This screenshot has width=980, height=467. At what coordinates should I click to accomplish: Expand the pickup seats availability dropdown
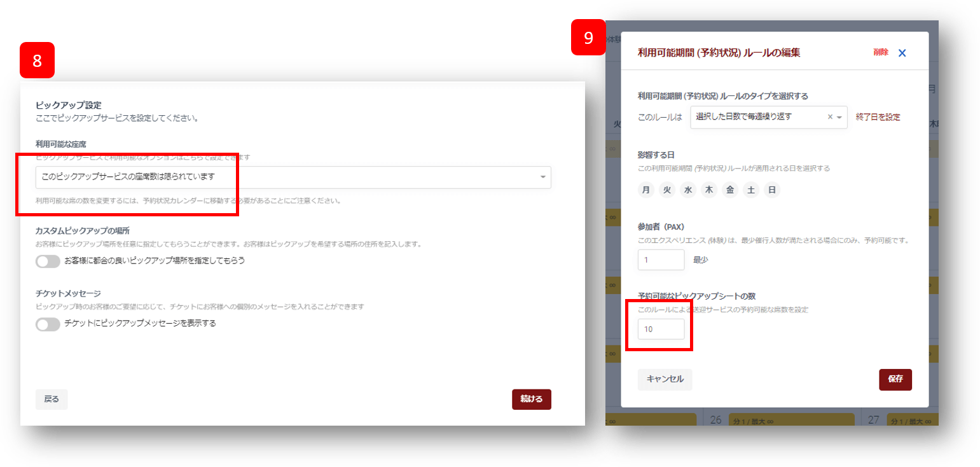[542, 177]
